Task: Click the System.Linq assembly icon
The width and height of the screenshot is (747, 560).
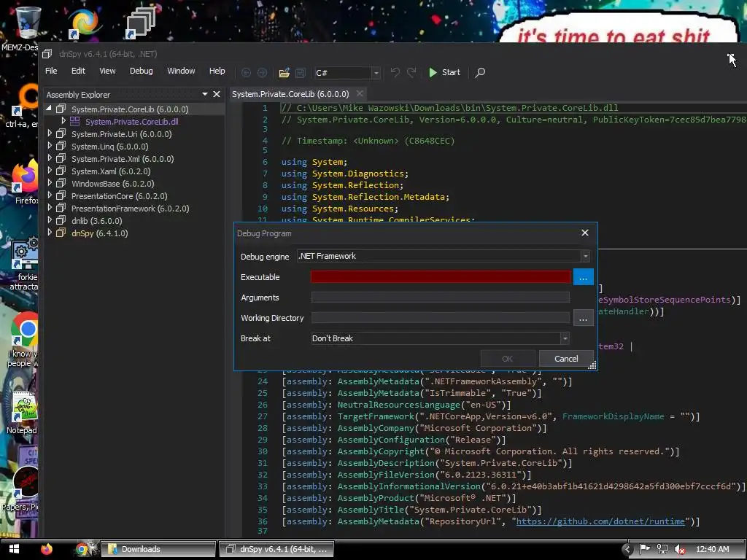Action: (61, 146)
